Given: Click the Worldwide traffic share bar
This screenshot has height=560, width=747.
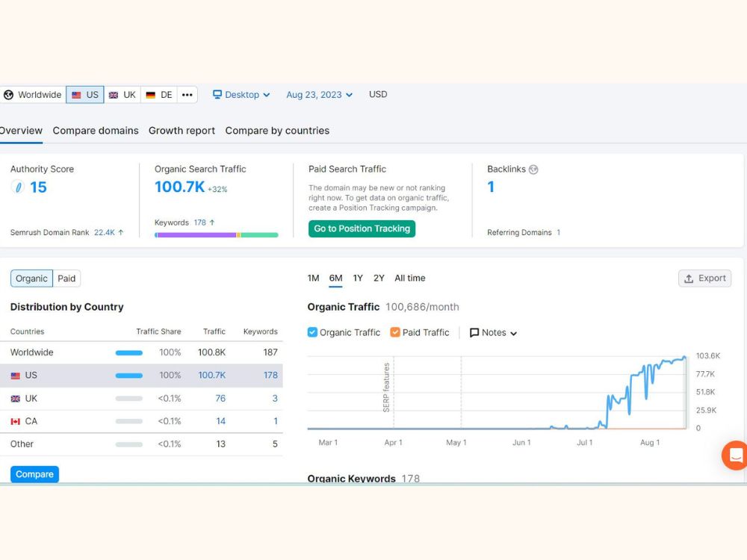Looking at the screenshot, I should tap(128, 353).
